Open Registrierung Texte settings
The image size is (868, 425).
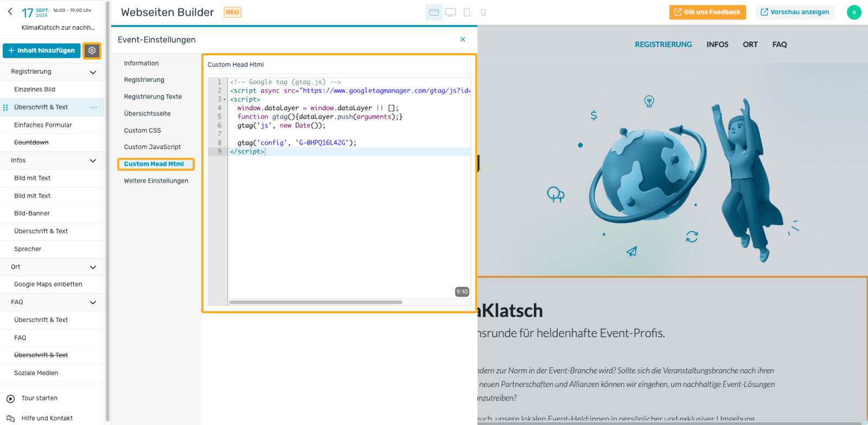152,96
